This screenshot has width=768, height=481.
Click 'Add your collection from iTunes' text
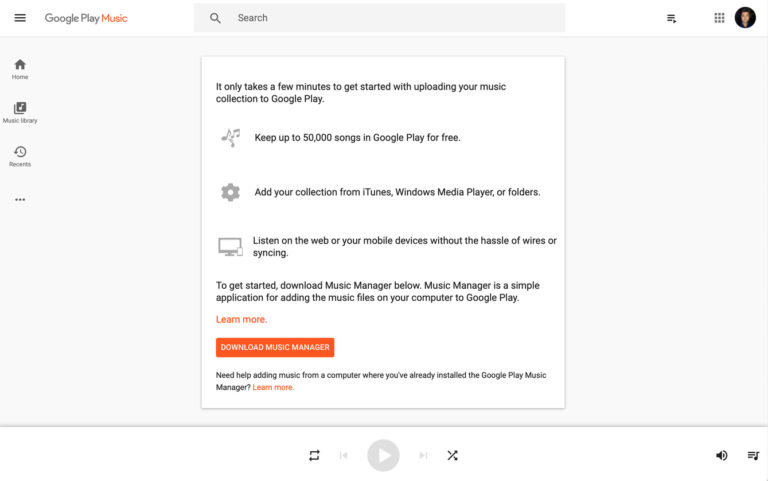click(397, 192)
